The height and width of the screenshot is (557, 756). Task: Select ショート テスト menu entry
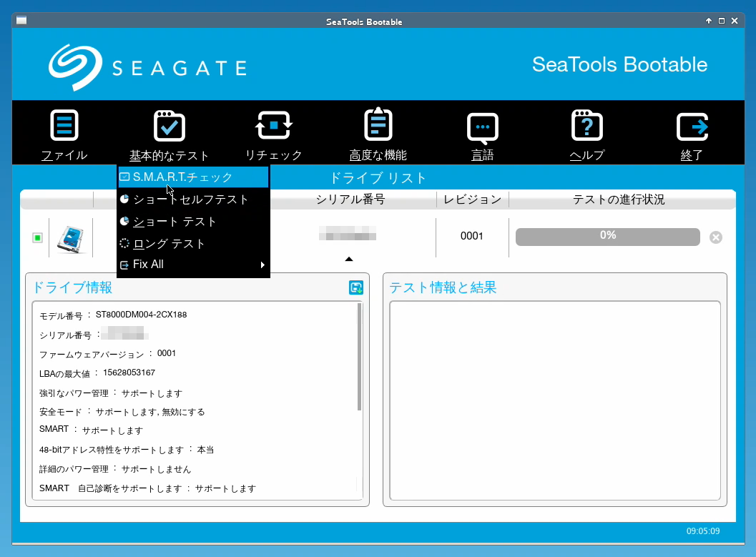(193, 221)
